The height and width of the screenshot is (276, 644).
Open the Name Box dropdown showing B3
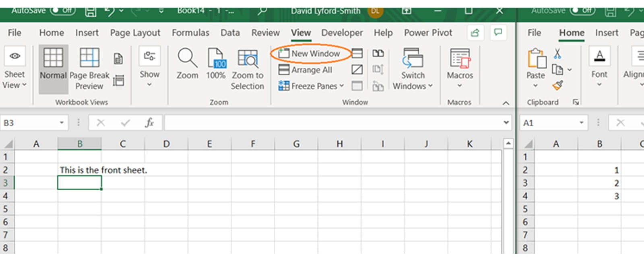coord(62,123)
